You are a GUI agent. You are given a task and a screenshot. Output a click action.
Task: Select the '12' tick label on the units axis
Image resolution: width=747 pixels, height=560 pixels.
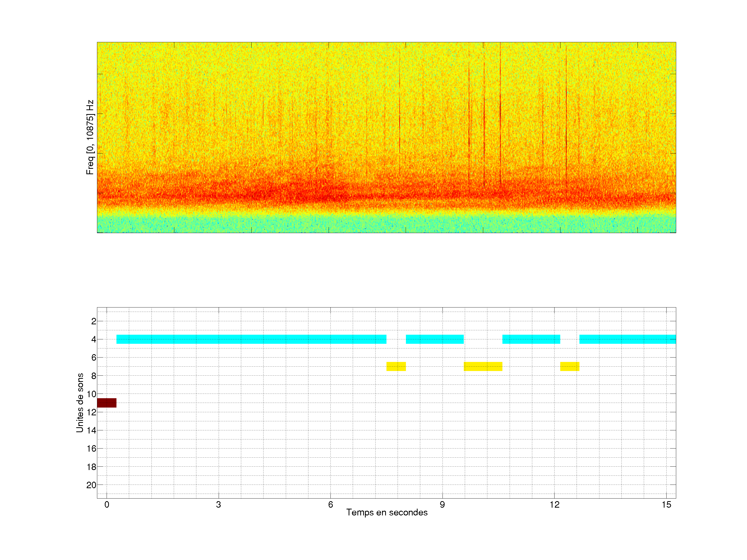(92, 412)
